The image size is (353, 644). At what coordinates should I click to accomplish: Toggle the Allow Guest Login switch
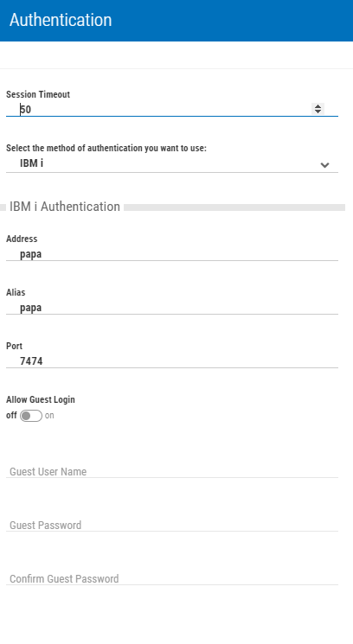[x=31, y=416]
